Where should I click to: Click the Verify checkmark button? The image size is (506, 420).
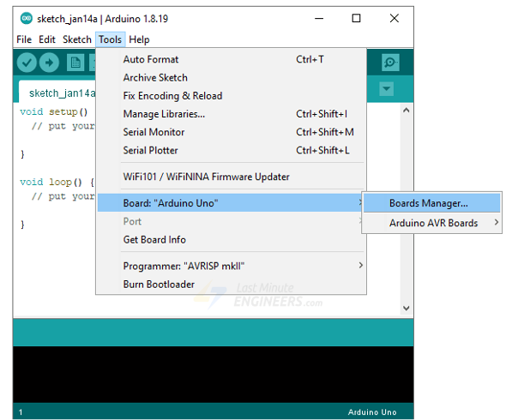coord(27,63)
